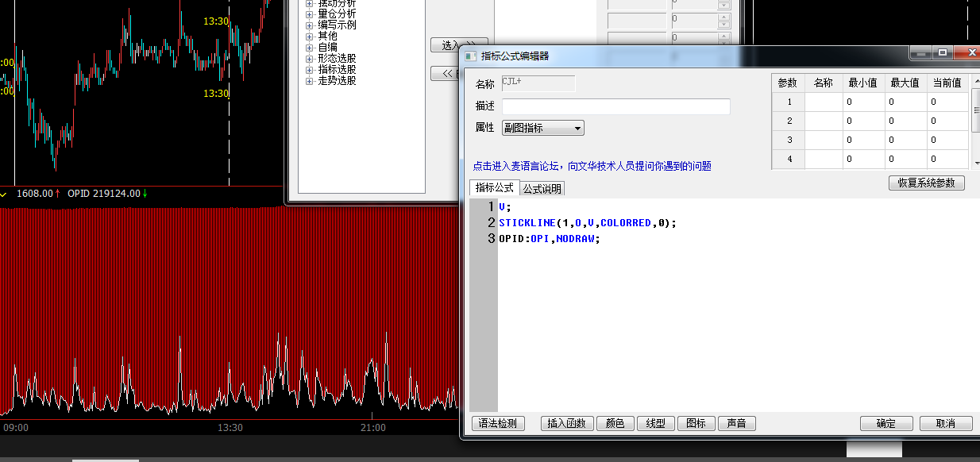Click the 描述 description input field
This screenshot has height=462, width=980.
coord(616,106)
